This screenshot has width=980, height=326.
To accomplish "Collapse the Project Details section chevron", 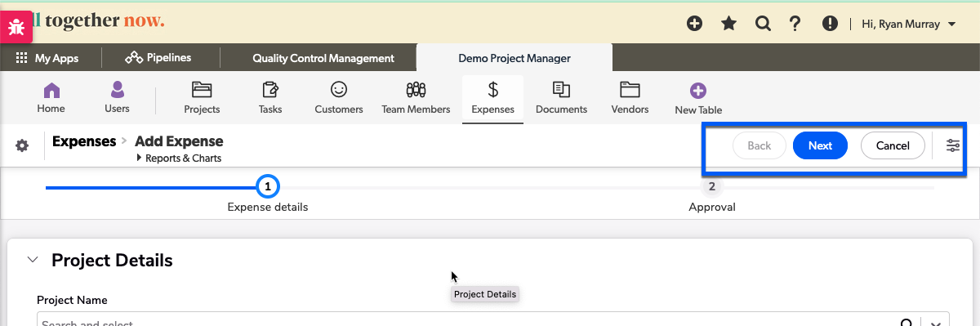I will [33, 260].
